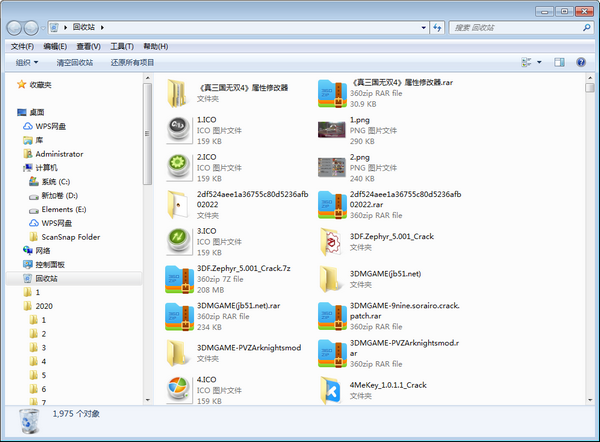Select the 2df524aee1a36755c80d5236afb02022 folder icon
The image size is (600, 442).
click(x=178, y=204)
